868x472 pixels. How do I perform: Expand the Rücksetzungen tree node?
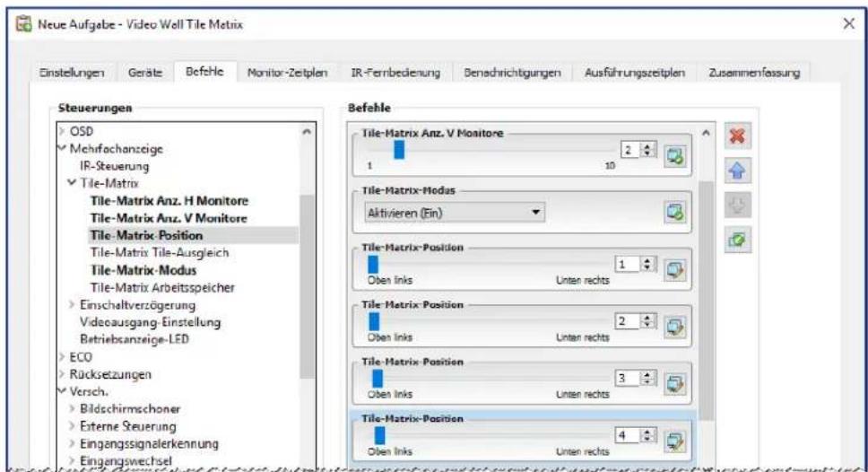click(x=62, y=374)
